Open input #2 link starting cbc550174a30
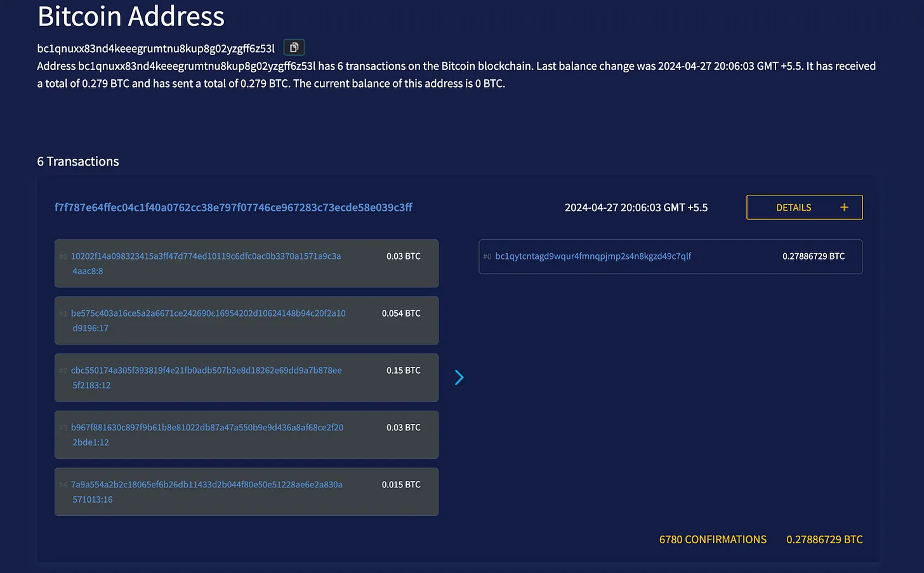This screenshot has width=924, height=573. [x=206, y=378]
